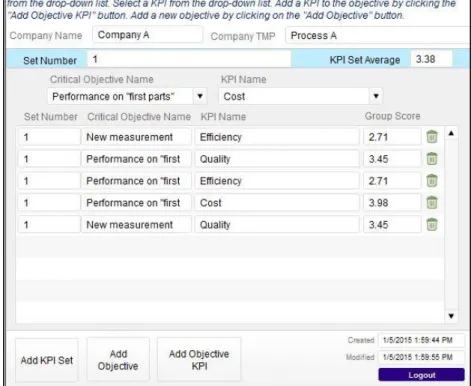This screenshot has height=386, width=471.
Task: Click the table's Set Number column header
Action: click(x=51, y=117)
